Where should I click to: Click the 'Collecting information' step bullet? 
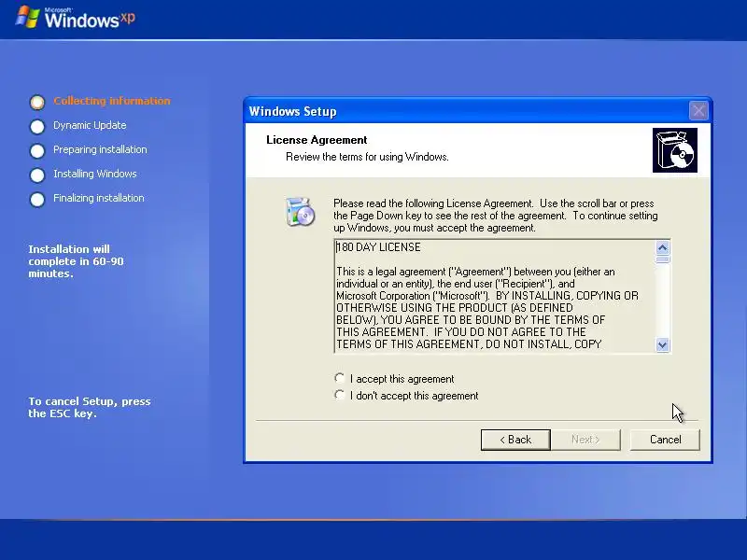pyautogui.click(x=37, y=102)
